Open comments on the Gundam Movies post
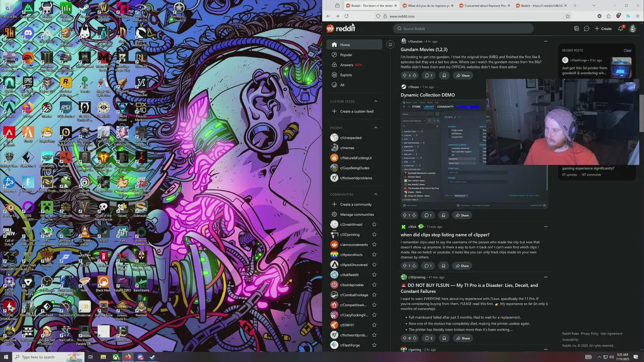644x362 pixels. click(428, 75)
